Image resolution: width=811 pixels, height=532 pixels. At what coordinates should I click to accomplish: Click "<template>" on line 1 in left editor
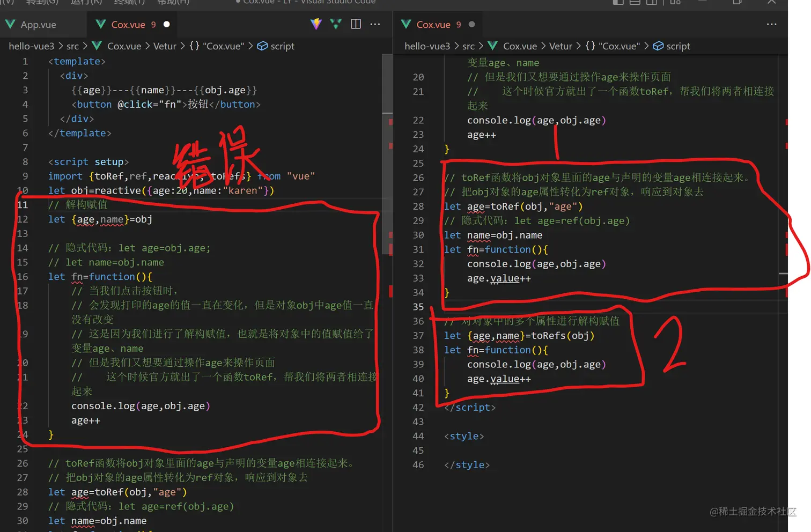(77, 61)
